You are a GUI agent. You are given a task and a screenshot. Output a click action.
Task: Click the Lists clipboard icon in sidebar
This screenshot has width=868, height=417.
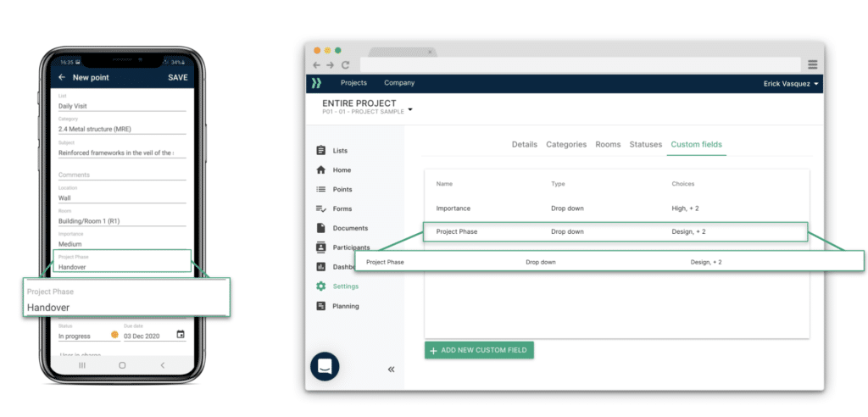pos(321,151)
